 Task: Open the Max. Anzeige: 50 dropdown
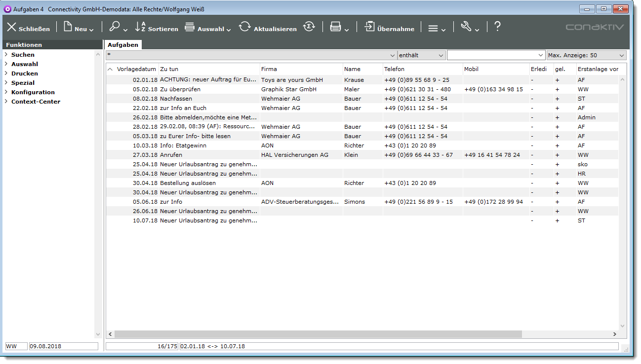(586, 55)
